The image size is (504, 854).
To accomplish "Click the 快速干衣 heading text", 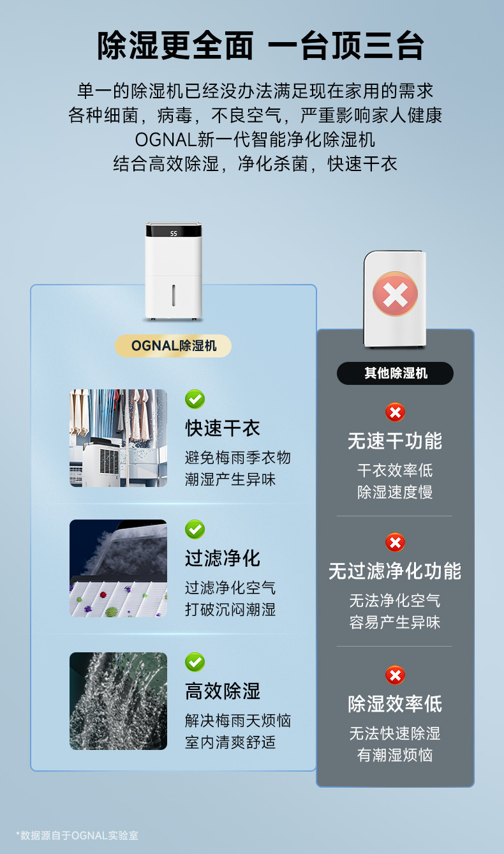I will tap(223, 428).
